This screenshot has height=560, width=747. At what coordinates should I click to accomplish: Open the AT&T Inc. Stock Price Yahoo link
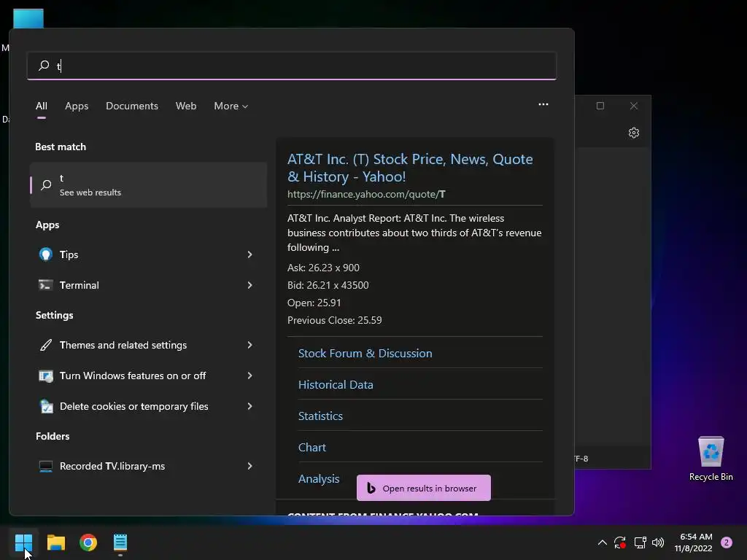pos(410,168)
